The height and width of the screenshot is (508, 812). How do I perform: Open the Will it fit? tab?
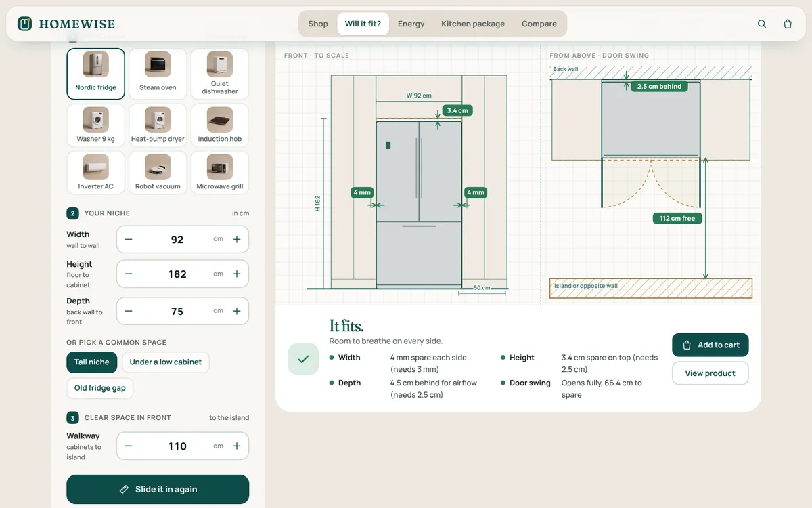coord(363,24)
